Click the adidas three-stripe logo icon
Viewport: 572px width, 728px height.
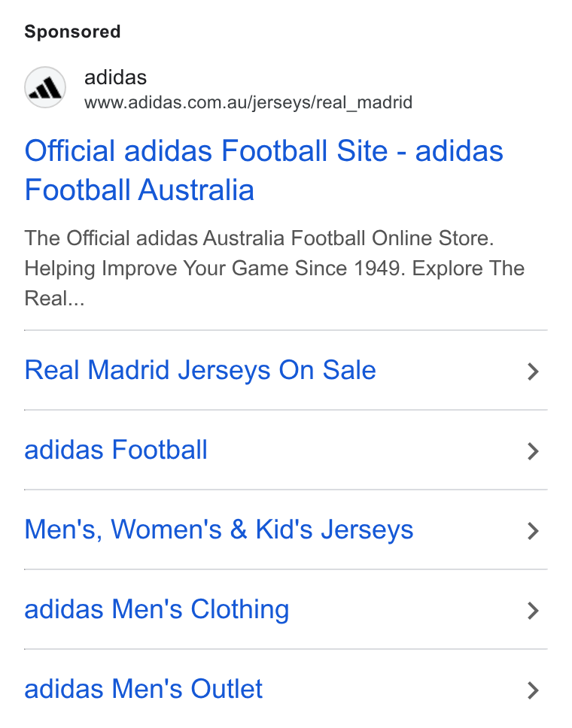click(45, 87)
